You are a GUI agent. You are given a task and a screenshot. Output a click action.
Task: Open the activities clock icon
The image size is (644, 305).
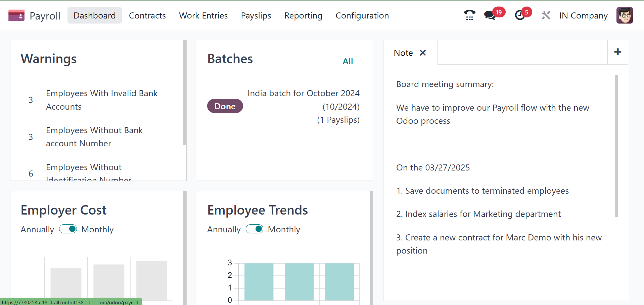coord(520,15)
